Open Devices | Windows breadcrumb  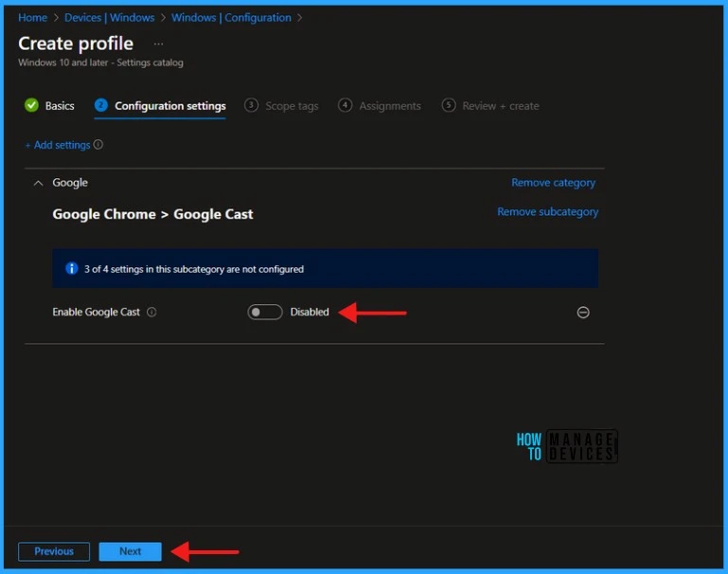[109, 18]
